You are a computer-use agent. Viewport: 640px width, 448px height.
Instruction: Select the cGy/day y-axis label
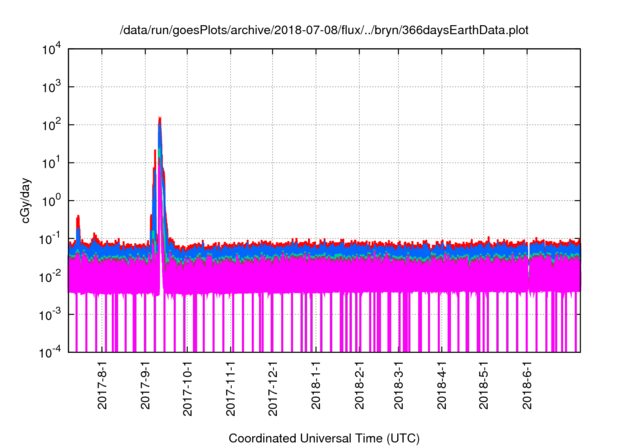pyautogui.click(x=26, y=200)
